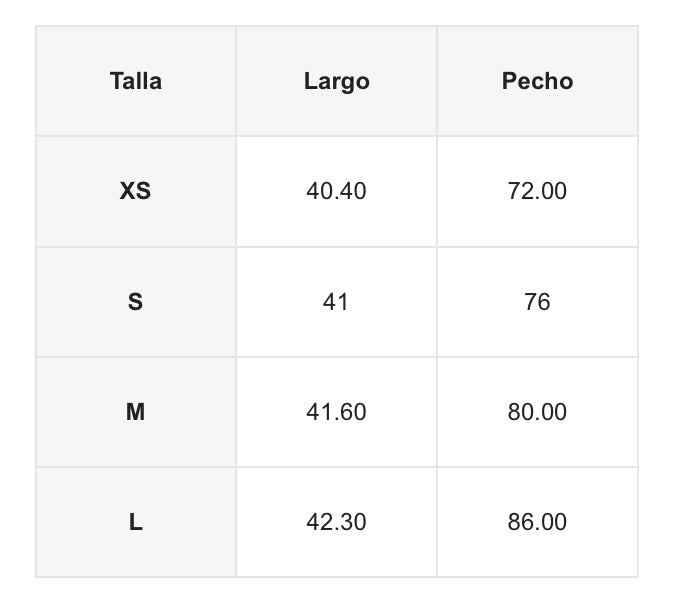The width and height of the screenshot is (683, 614).
Task: Select the cell showing 76
Action: point(537,301)
